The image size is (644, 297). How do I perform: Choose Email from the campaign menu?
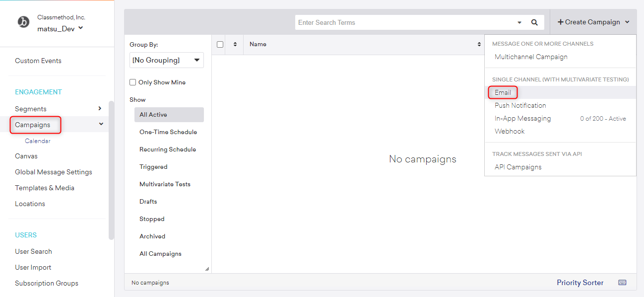pyautogui.click(x=503, y=92)
